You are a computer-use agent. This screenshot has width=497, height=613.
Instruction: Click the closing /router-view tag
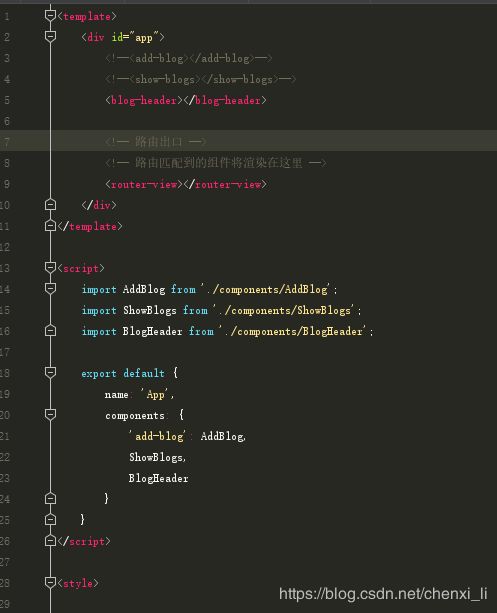point(225,184)
